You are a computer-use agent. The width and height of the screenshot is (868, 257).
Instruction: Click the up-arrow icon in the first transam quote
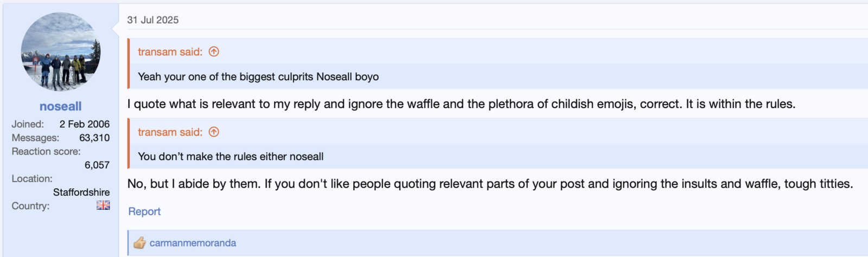(214, 52)
